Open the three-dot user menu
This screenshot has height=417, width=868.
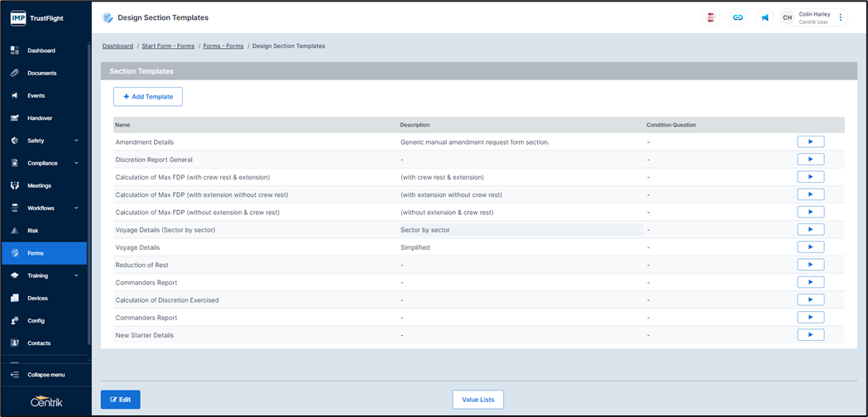[841, 17]
